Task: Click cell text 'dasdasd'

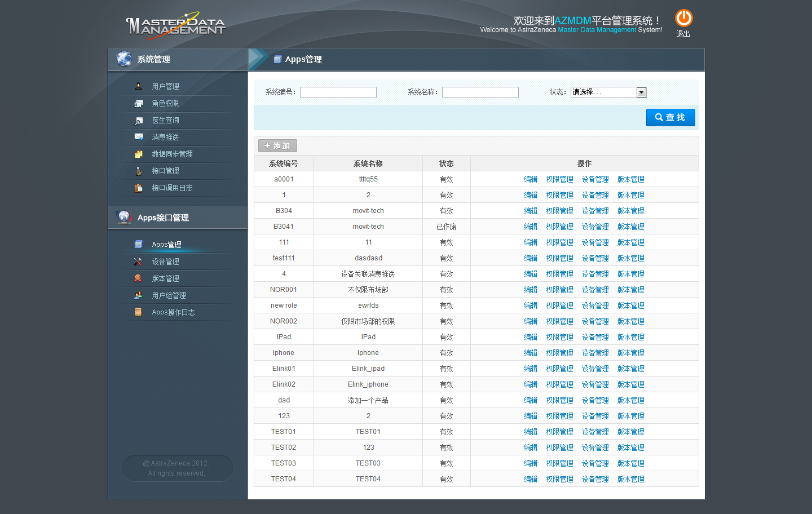Action: (368, 258)
